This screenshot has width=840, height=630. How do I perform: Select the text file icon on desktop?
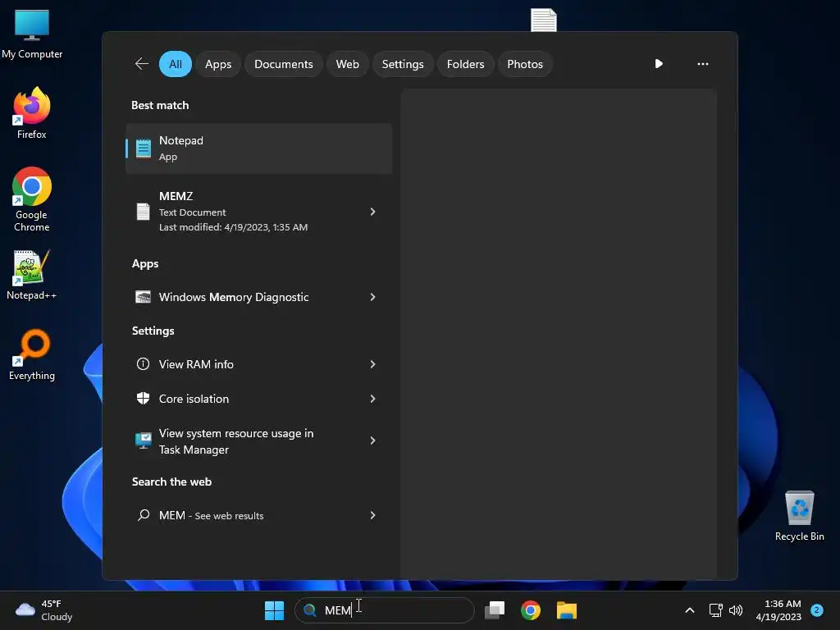point(543,21)
